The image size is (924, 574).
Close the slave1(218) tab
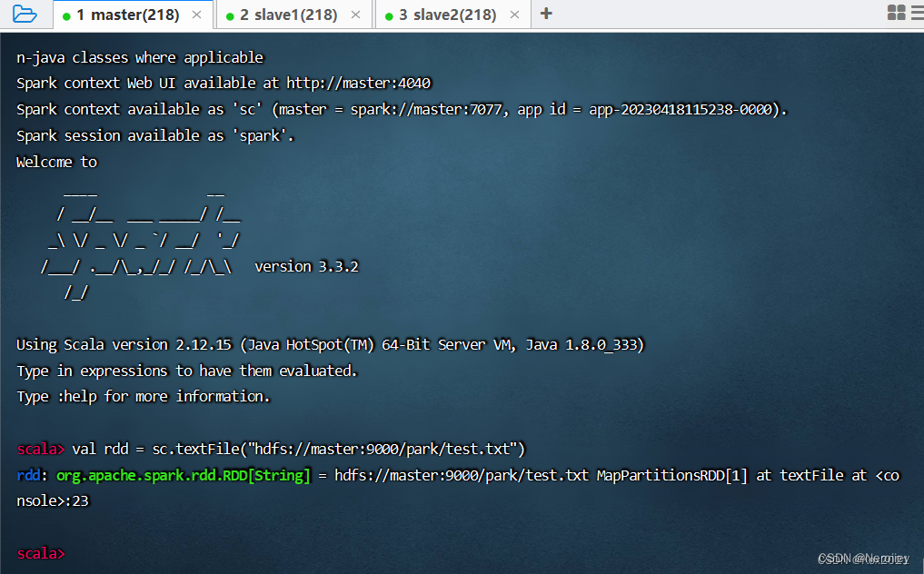[355, 15]
